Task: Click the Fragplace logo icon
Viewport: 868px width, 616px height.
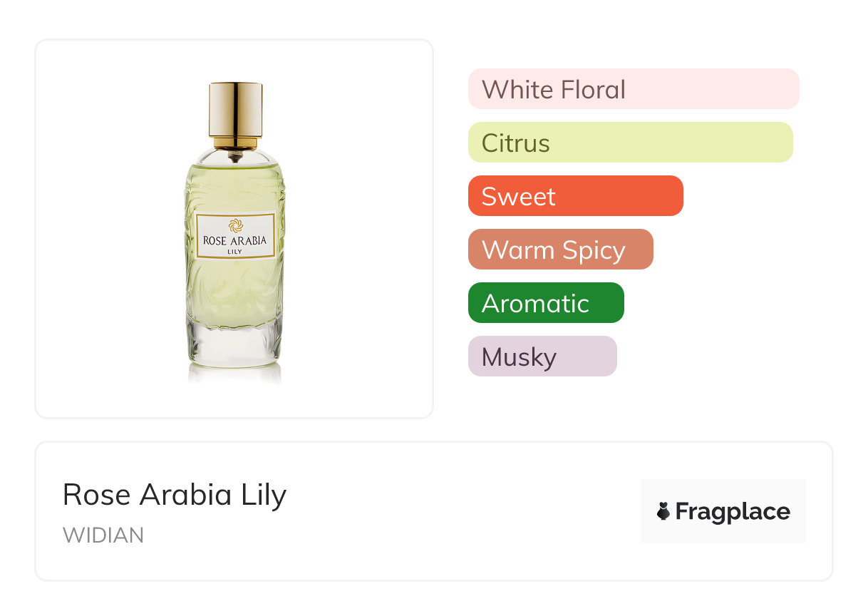Action: [x=663, y=511]
